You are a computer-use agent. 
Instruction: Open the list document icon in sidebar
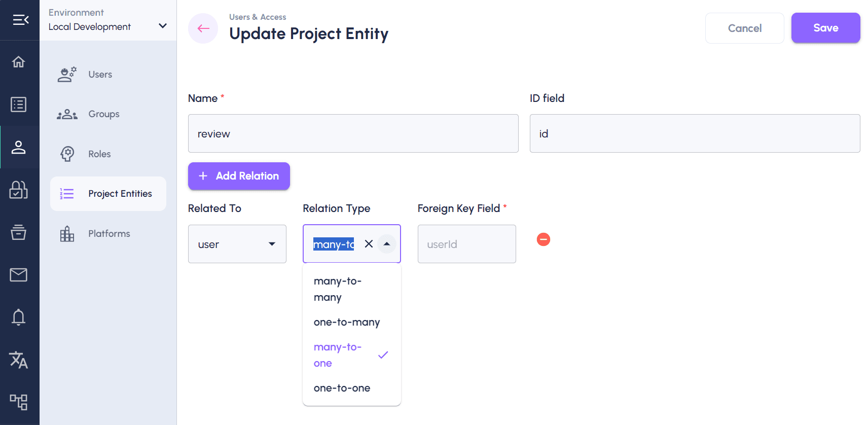click(x=19, y=104)
